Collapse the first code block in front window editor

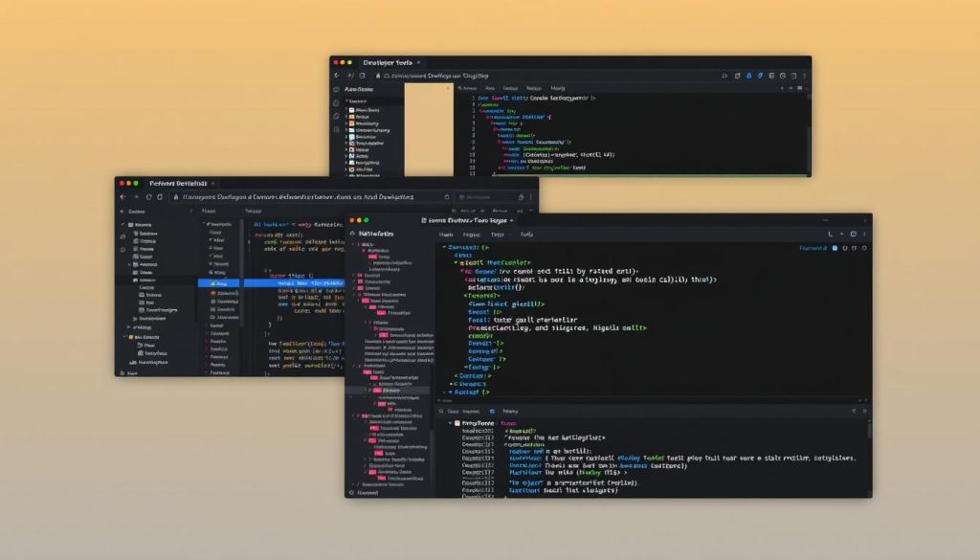tap(444, 248)
